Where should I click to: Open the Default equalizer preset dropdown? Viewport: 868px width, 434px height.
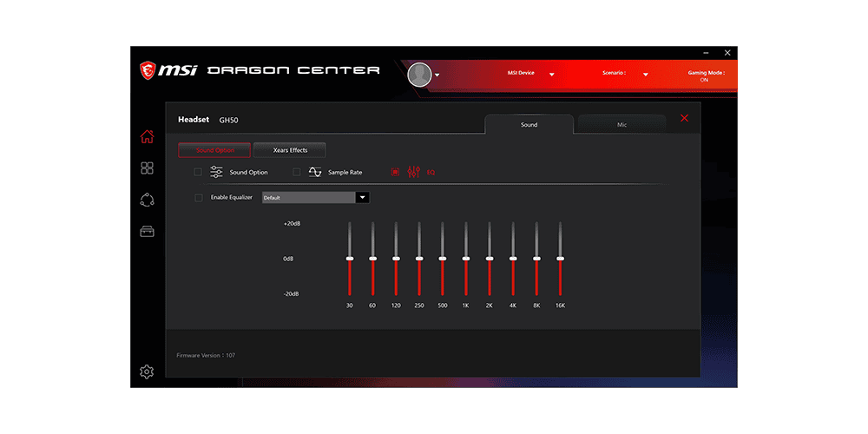[316, 198]
